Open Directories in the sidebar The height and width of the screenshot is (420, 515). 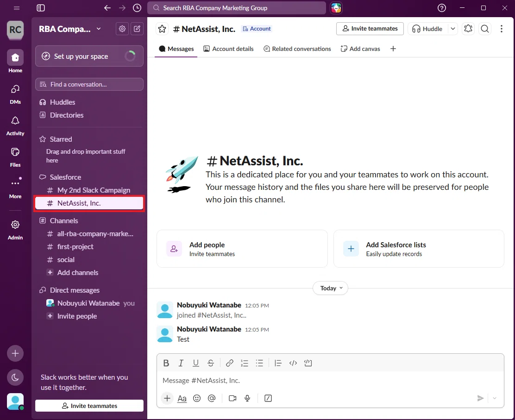[x=89, y=115]
